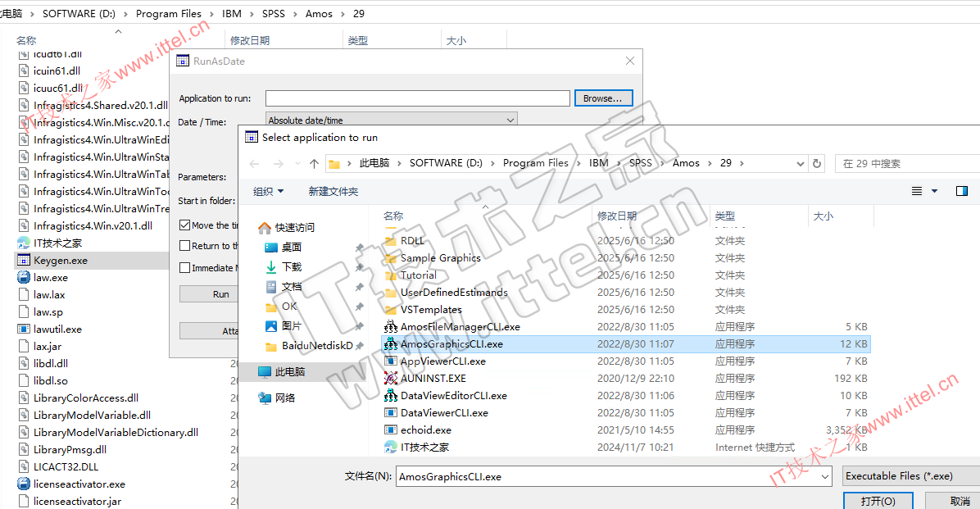Select the UserDefinedEstimands folder name

pos(455,292)
